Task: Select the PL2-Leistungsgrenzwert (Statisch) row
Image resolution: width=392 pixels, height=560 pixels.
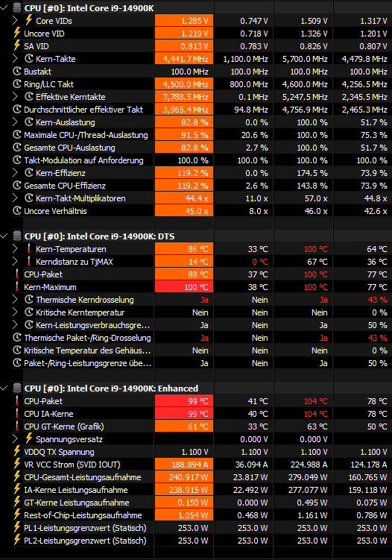Action: [196, 541]
